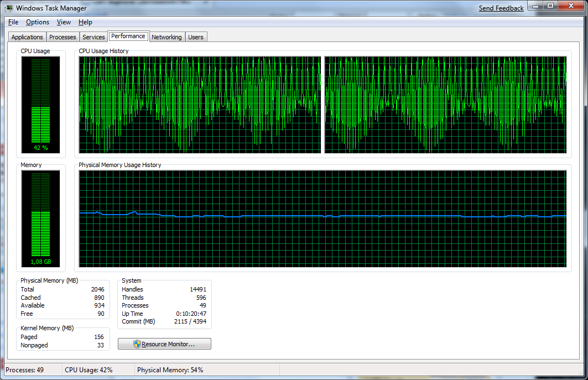588x380 pixels.
Task: Click the Up Time value 0:10:20:47
Action: (x=191, y=314)
